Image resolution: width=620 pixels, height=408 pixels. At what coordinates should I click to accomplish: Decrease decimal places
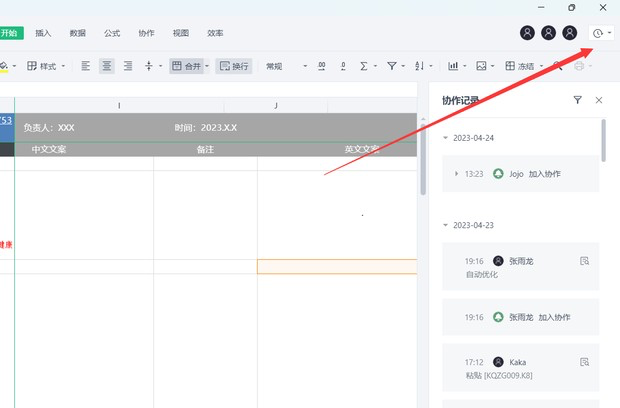coord(343,66)
